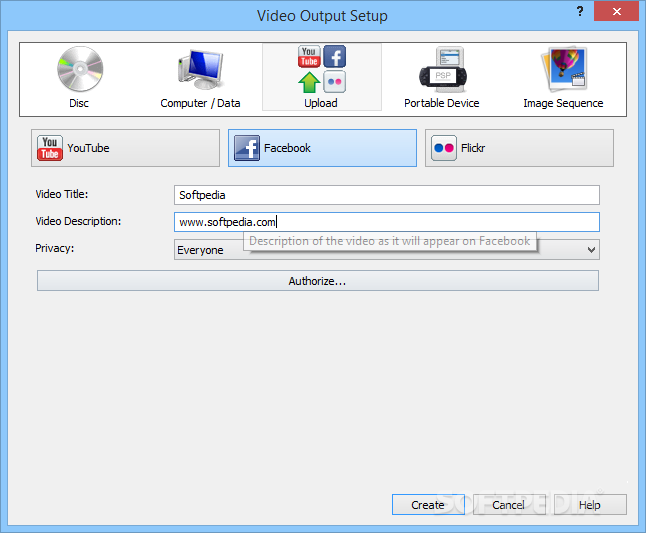
Task: Click the Privacy: label
Action: pos(55,248)
